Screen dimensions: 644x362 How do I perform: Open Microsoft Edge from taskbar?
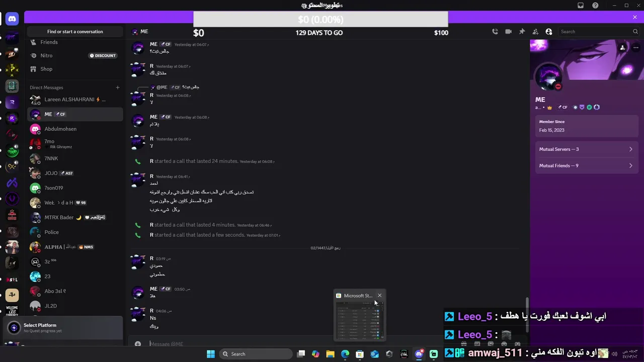[x=345, y=354]
